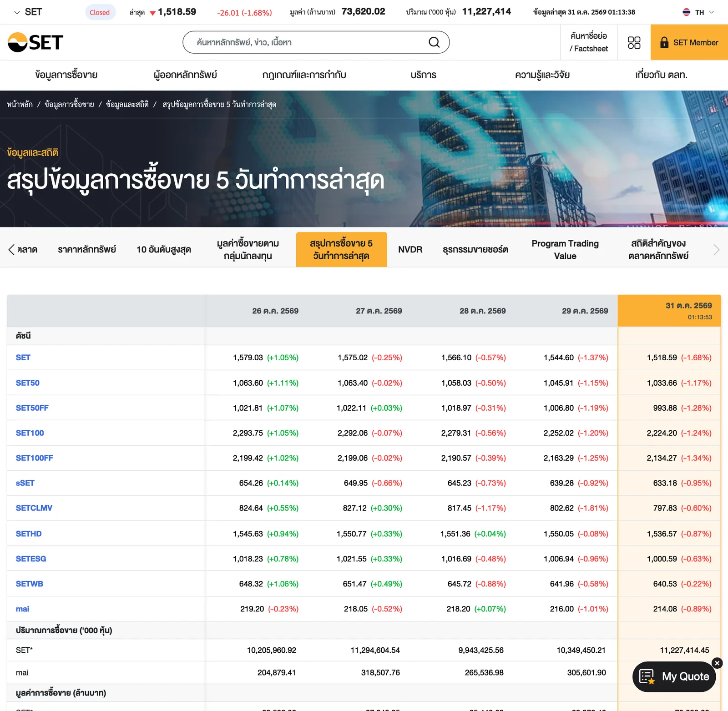Go to หน้าหลัก breadcrumb

pyautogui.click(x=20, y=104)
